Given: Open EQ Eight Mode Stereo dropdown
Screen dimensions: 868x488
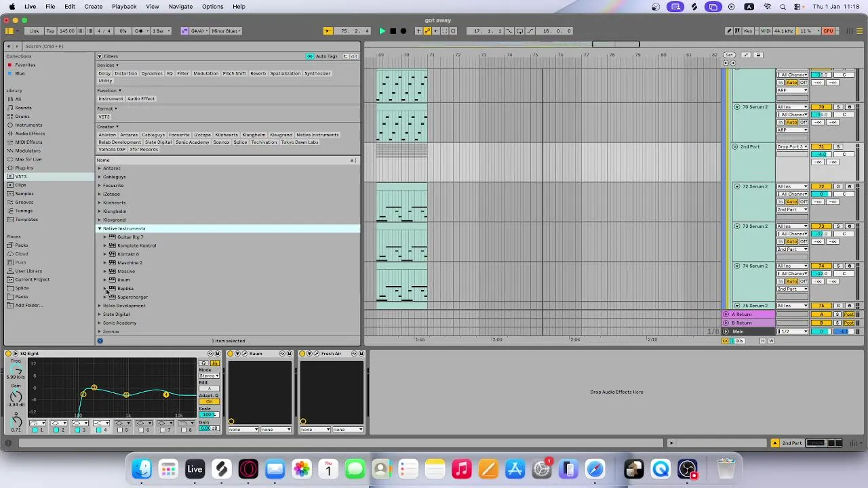Looking at the screenshot, I should (209, 375).
